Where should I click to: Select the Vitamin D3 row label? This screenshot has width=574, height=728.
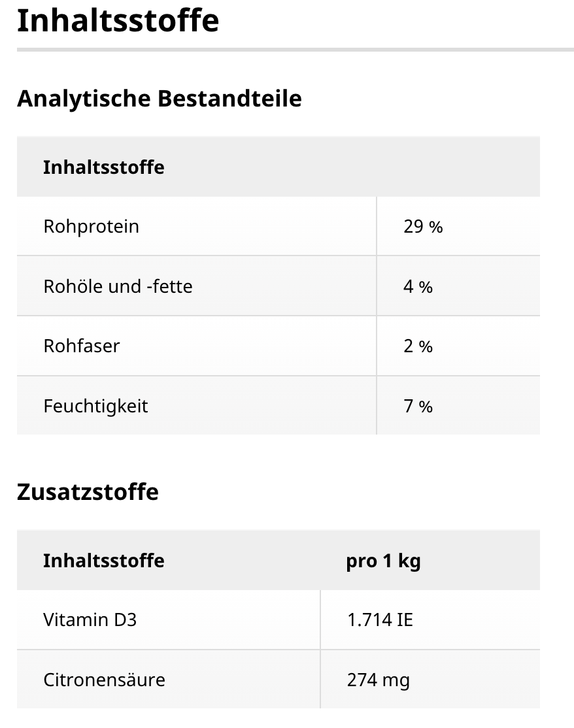point(90,620)
